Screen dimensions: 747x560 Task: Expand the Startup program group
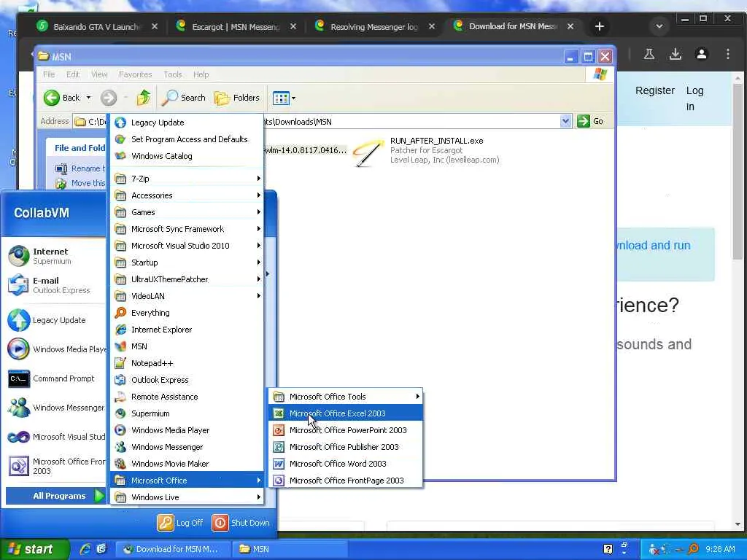(187, 262)
